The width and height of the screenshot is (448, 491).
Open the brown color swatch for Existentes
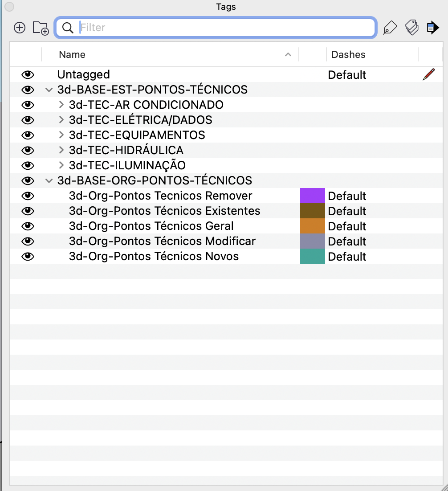313,211
